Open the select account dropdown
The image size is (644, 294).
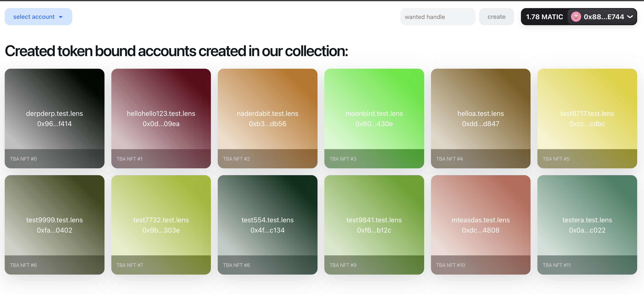[38, 17]
